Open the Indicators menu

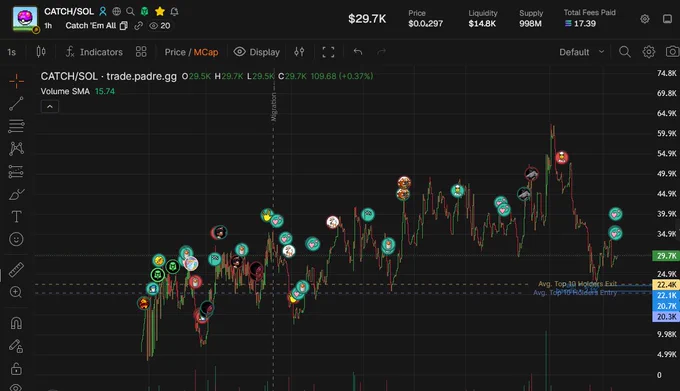[94, 52]
